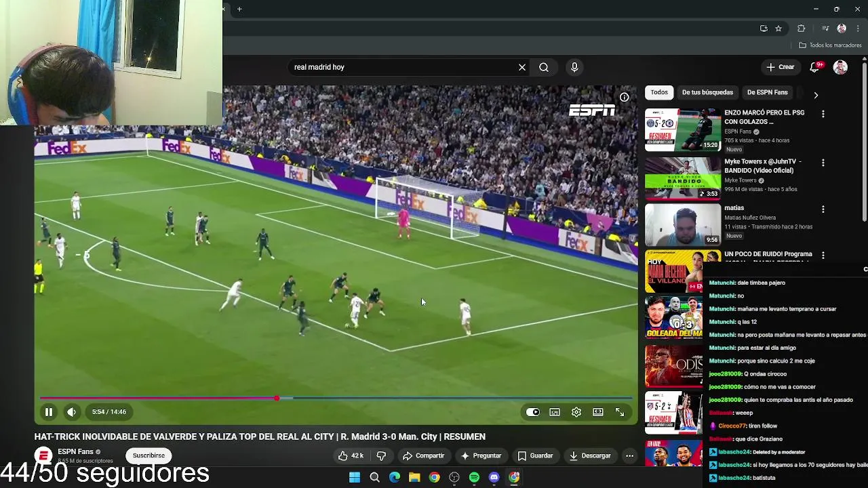Screen dimensions: 868x488
Task: Open the BANDIDO video thumbnail
Action: point(683,178)
